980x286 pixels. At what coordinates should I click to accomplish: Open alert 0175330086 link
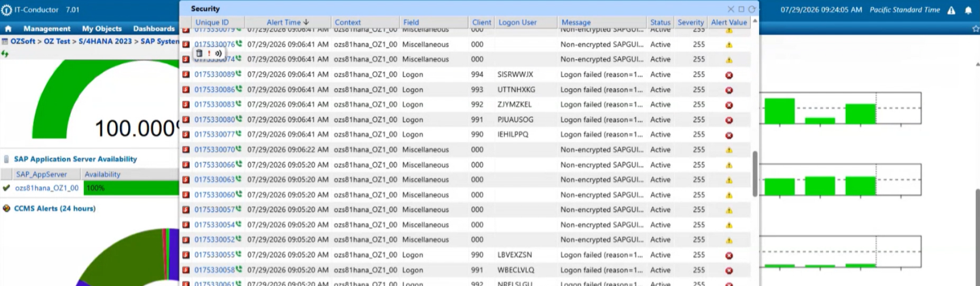pos(214,90)
